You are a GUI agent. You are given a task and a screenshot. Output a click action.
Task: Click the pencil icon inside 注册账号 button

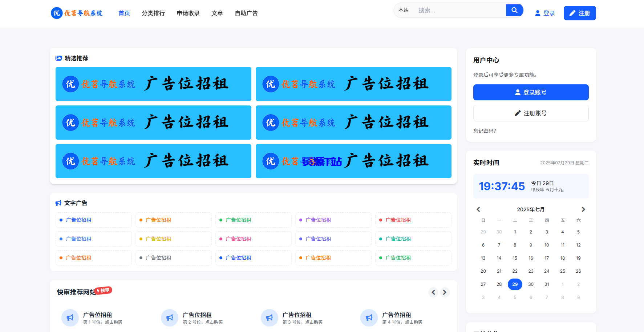[x=517, y=113]
